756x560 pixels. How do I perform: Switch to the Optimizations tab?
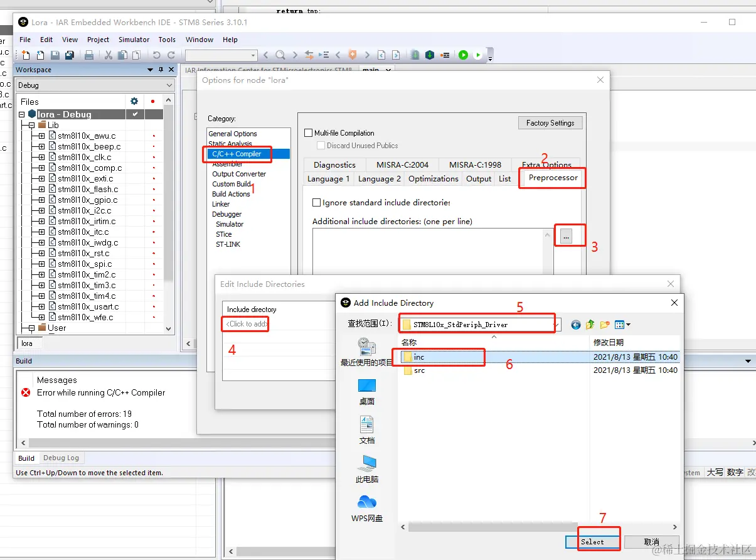[433, 179]
